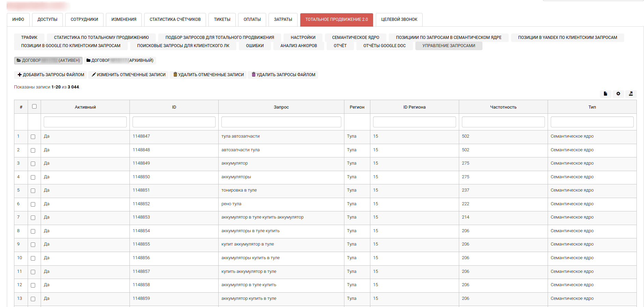Open the Статистика счётчиков tab
The height and width of the screenshot is (307, 644).
[175, 19]
